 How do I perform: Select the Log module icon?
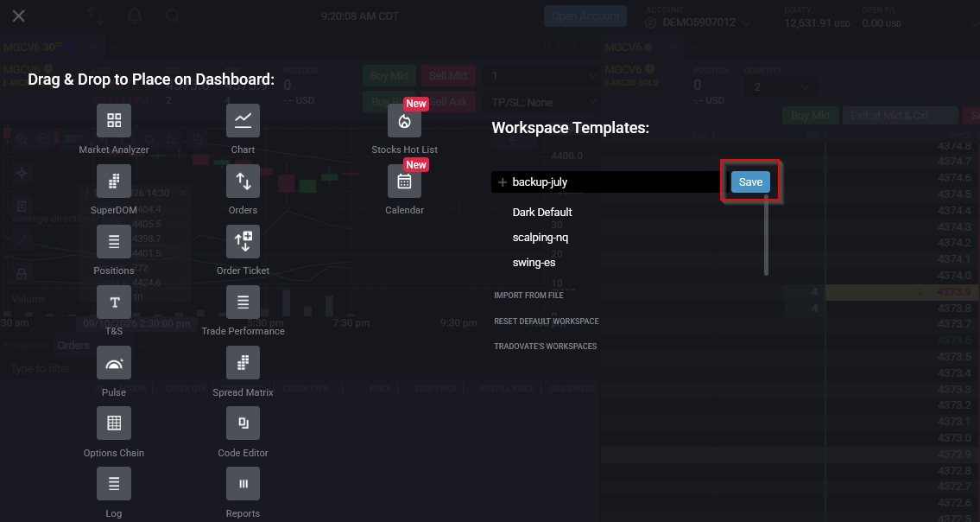coord(114,484)
